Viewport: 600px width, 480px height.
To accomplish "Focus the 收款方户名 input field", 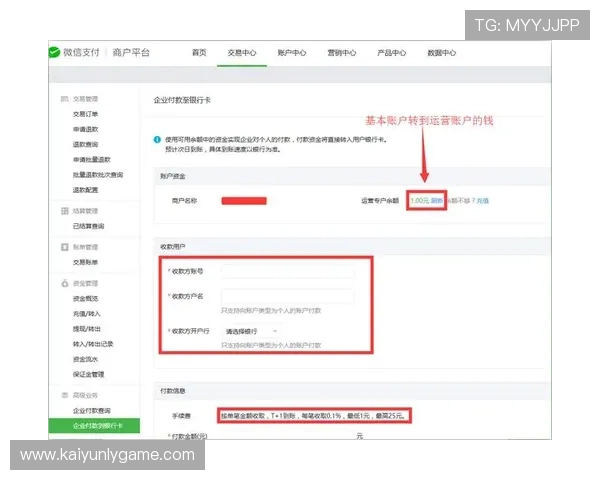I will pos(287,296).
